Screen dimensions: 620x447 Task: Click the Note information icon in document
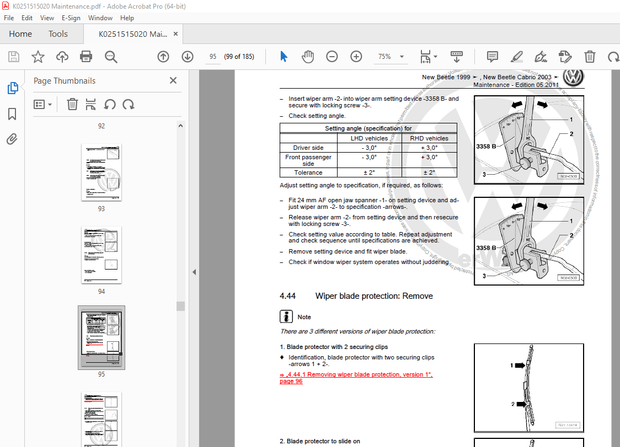pyautogui.click(x=286, y=316)
